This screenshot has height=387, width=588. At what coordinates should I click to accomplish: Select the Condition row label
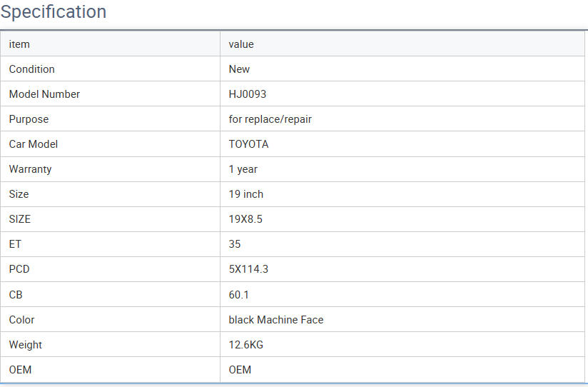tap(31, 69)
